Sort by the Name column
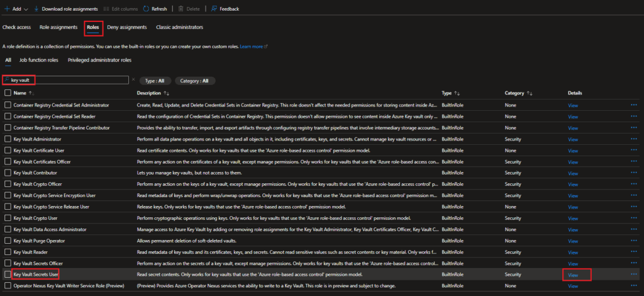 pos(24,93)
